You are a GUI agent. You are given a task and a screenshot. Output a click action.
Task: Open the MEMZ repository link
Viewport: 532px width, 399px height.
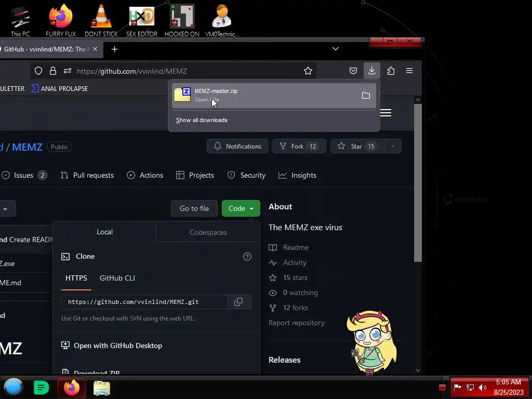point(27,147)
